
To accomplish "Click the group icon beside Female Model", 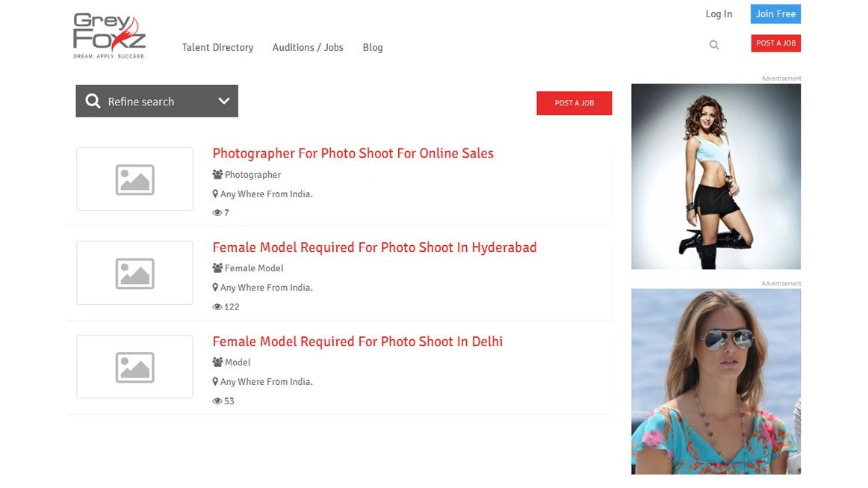I will [x=217, y=268].
